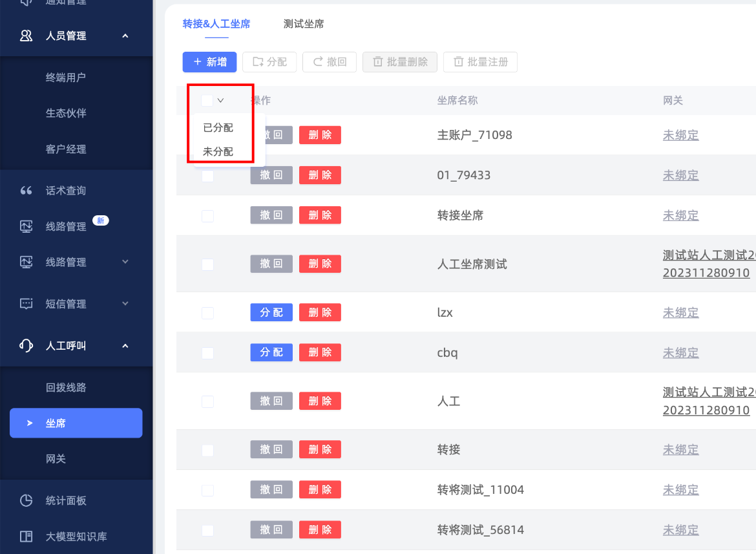
Task: Click the 撤回 toolbar arrow icon
Action: pos(318,62)
